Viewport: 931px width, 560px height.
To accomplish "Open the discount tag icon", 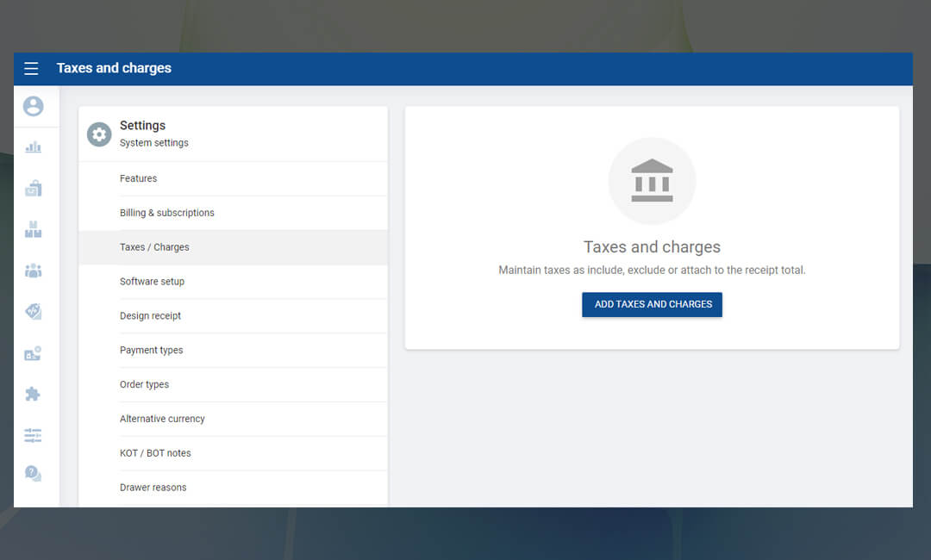I will (x=33, y=312).
